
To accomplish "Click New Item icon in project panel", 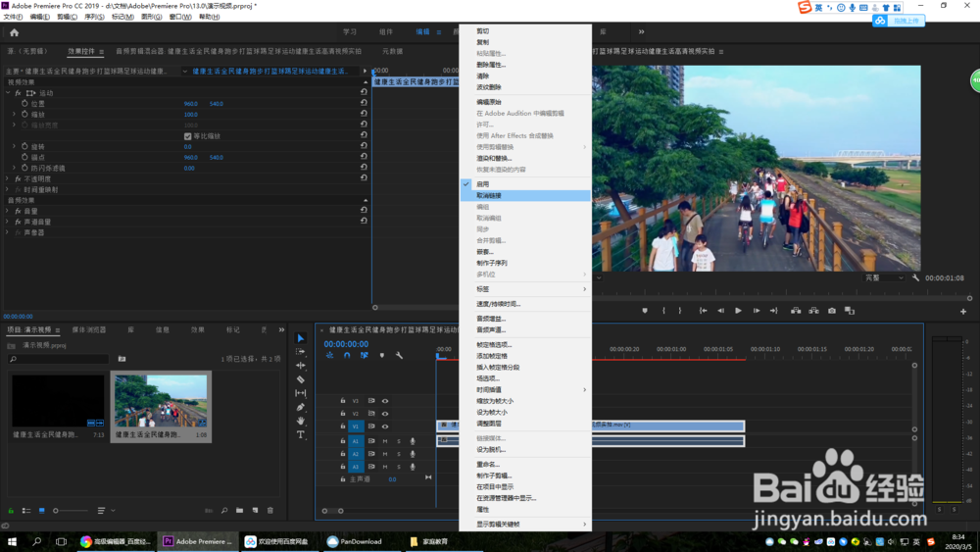I will click(255, 511).
